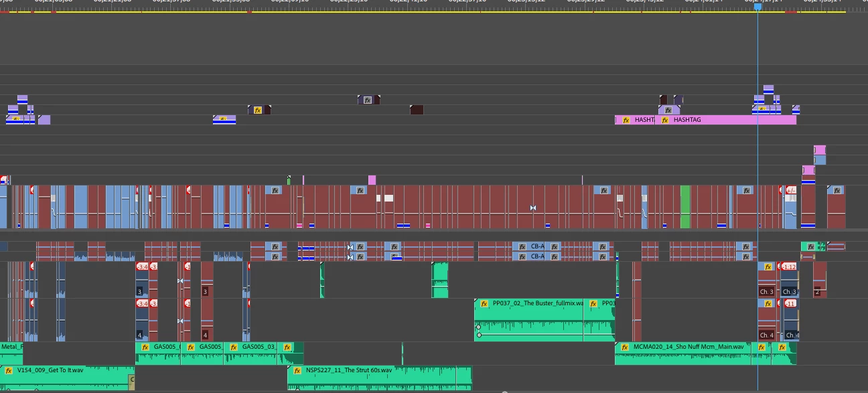Select the GAS005_03 audio clip label
The image size is (868, 393).
click(259, 347)
